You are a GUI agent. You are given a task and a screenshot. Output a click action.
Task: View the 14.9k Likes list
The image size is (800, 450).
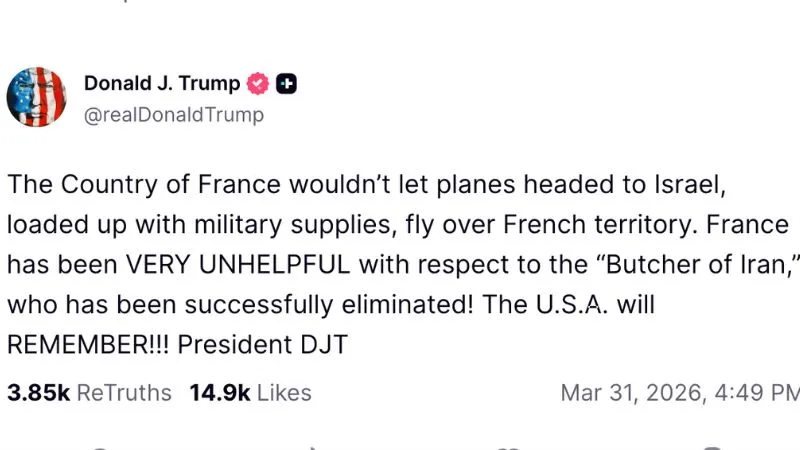[x=250, y=393]
